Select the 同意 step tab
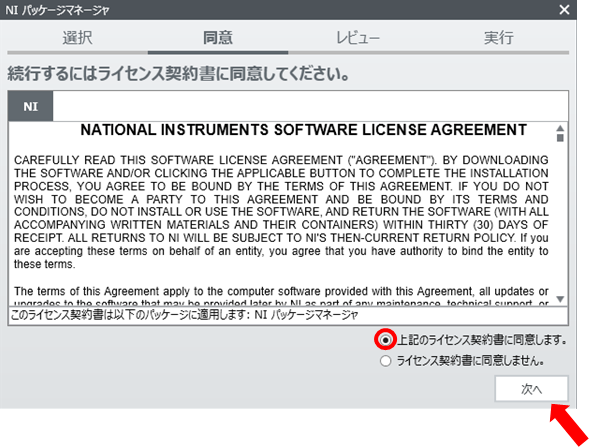This screenshot has width=589, height=447. (x=218, y=38)
